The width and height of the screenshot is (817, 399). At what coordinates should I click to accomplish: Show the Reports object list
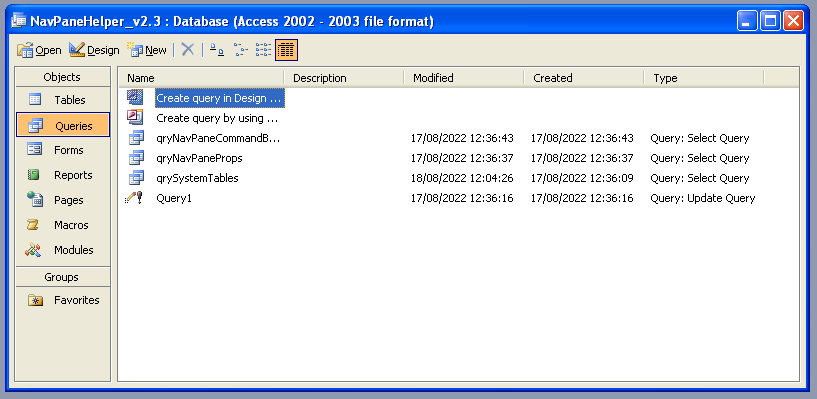click(x=63, y=175)
